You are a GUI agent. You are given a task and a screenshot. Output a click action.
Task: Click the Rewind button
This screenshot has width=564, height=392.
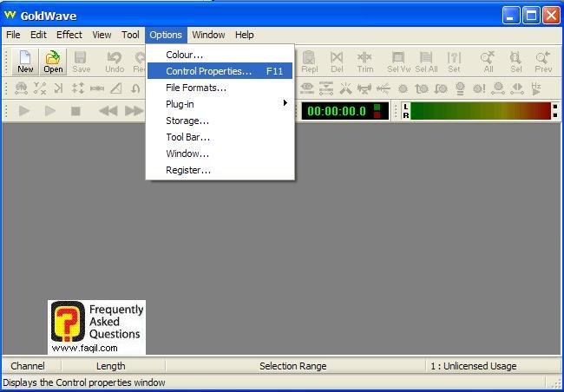108,111
